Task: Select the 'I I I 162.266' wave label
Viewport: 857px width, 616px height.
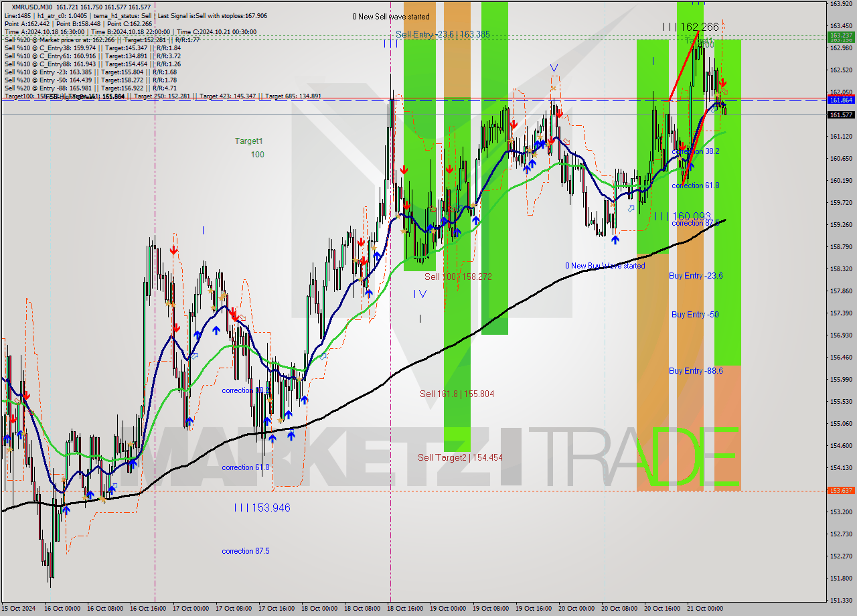Action: click(x=690, y=27)
